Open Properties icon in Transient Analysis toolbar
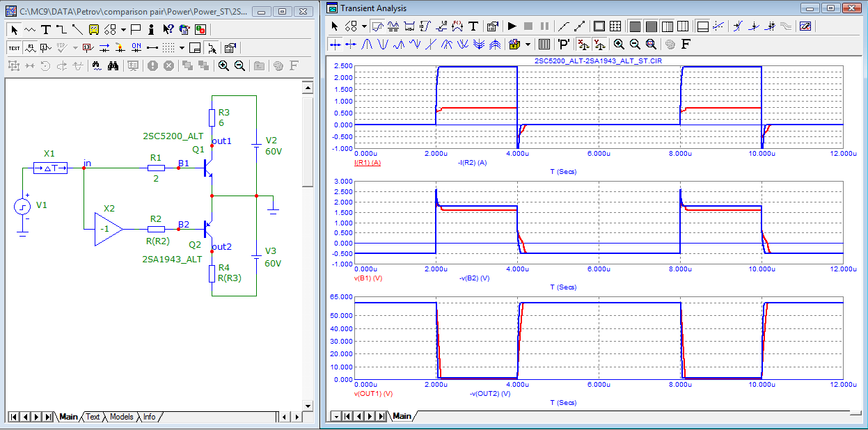The width and height of the screenshot is (868, 430). [x=492, y=26]
